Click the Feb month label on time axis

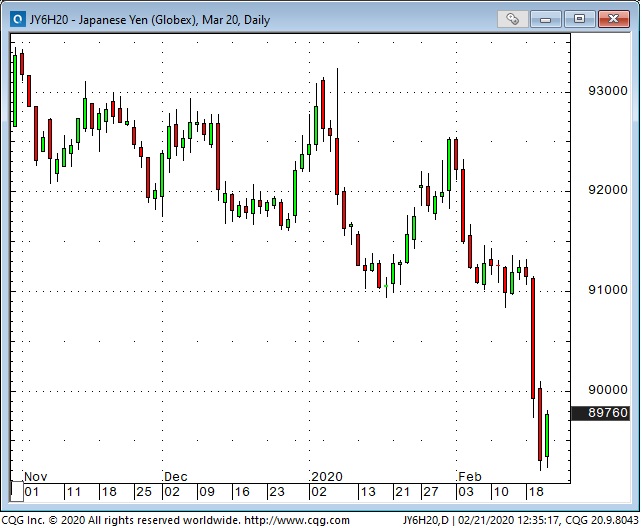470,476
